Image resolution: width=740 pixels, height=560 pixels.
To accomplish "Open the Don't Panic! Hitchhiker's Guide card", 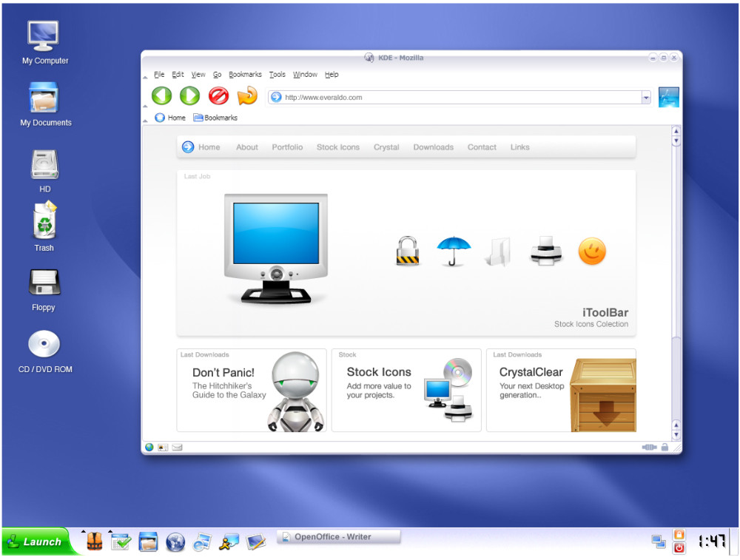I will [251, 390].
